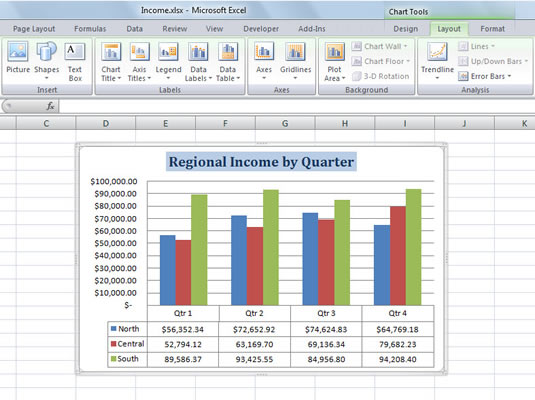Click the Chart Title icon
The image size is (535, 400).
click(111, 52)
